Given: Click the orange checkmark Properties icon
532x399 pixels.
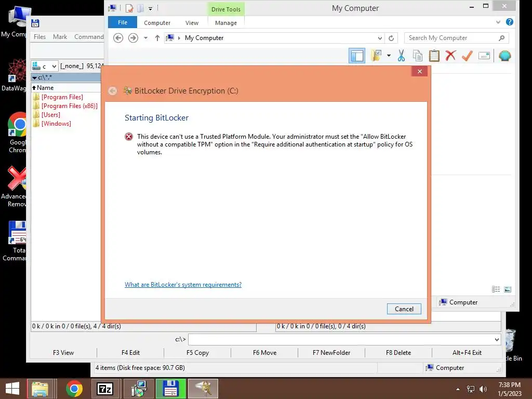Looking at the screenshot, I should [x=467, y=55].
